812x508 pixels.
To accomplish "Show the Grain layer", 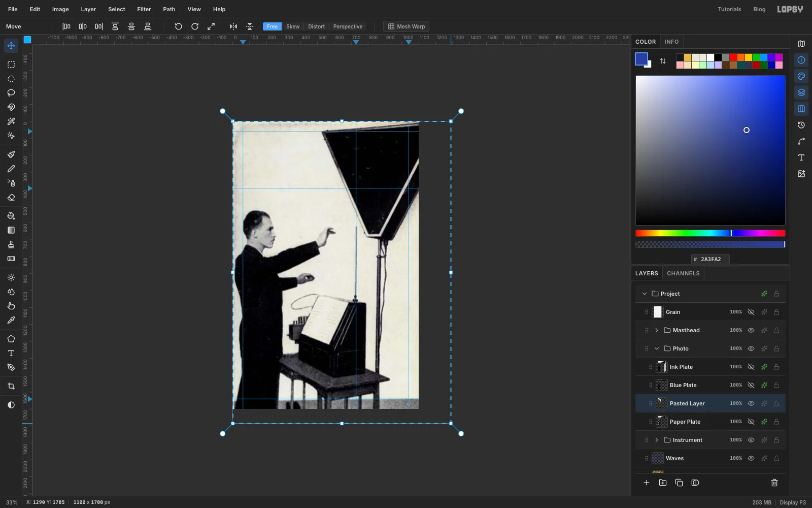I will click(751, 312).
